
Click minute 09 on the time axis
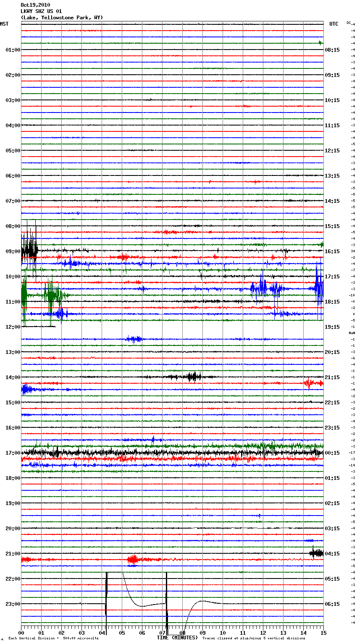click(202, 633)
